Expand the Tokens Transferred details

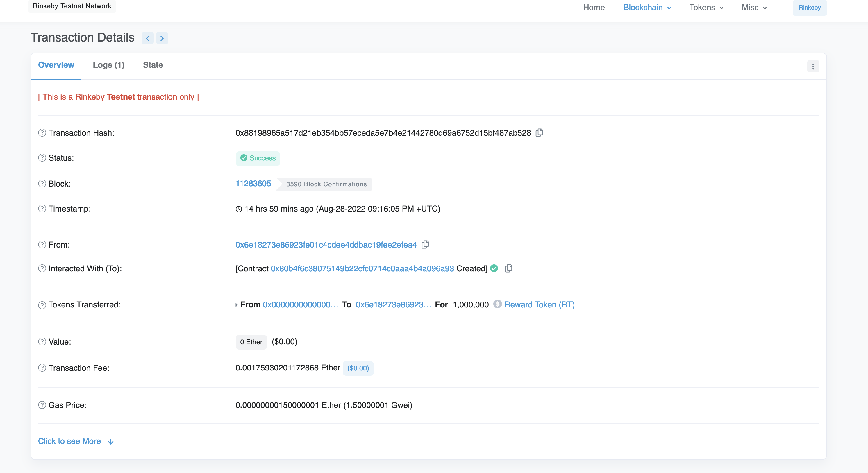[x=237, y=305]
